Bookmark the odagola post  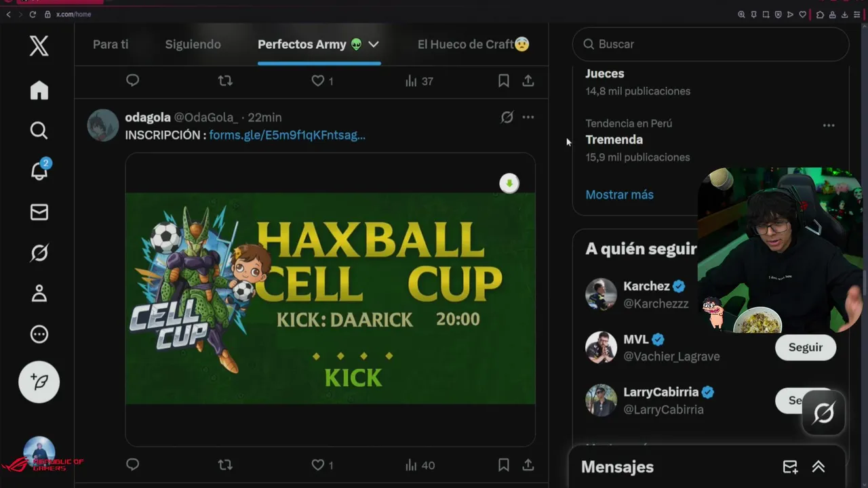pos(504,465)
